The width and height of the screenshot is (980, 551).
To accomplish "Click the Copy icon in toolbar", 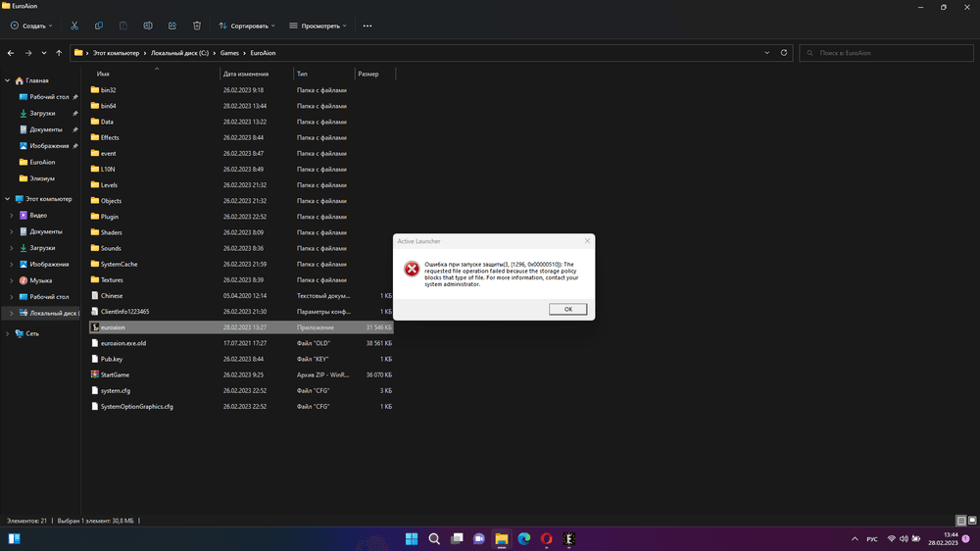I will pyautogui.click(x=99, y=25).
